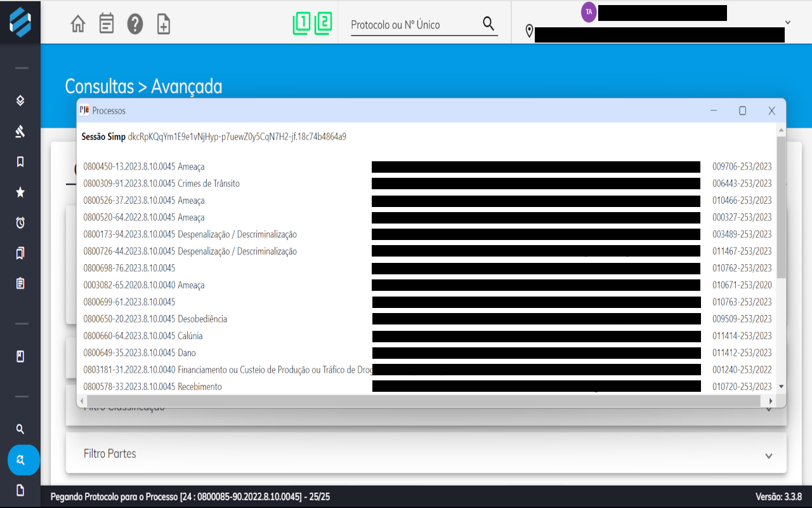Minimize the Processos window
This screenshot has width=812, height=508.
pyautogui.click(x=714, y=110)
